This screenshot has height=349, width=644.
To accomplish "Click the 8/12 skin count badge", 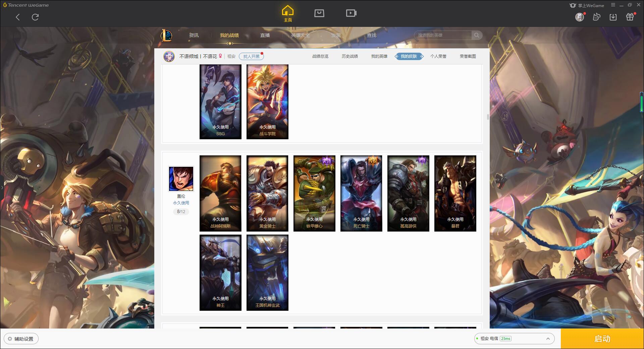I will tap(181, 212).
